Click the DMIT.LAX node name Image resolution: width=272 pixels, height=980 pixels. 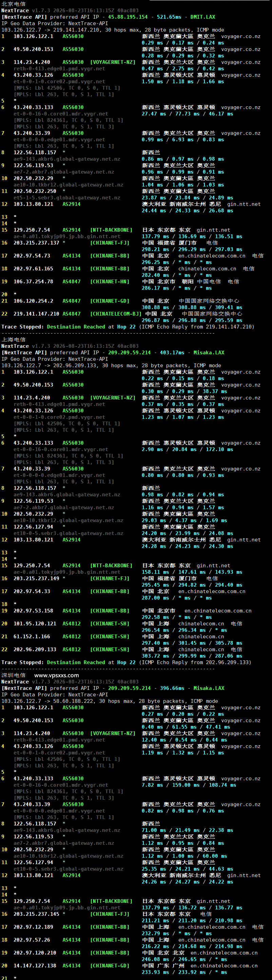[x=202, y=17]
